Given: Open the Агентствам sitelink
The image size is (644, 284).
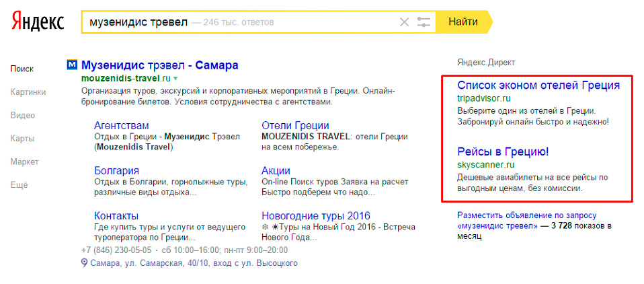Looking at the screenshot, I should [122, 125].
